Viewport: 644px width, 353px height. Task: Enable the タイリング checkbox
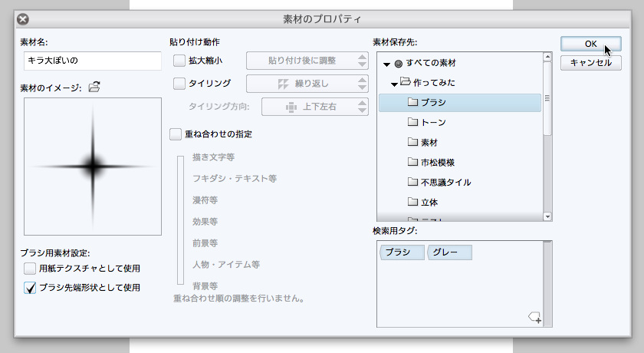tap(179, 83)
